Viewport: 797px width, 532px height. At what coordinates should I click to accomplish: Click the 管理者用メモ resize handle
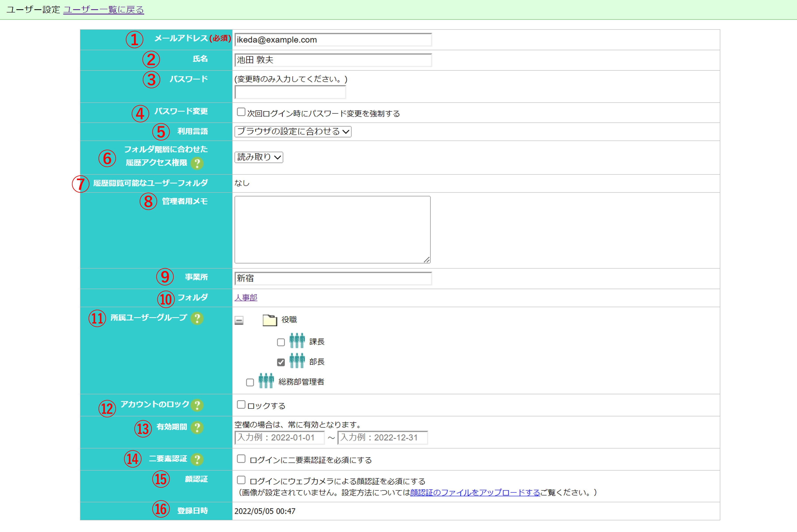(x=427, y=260)
